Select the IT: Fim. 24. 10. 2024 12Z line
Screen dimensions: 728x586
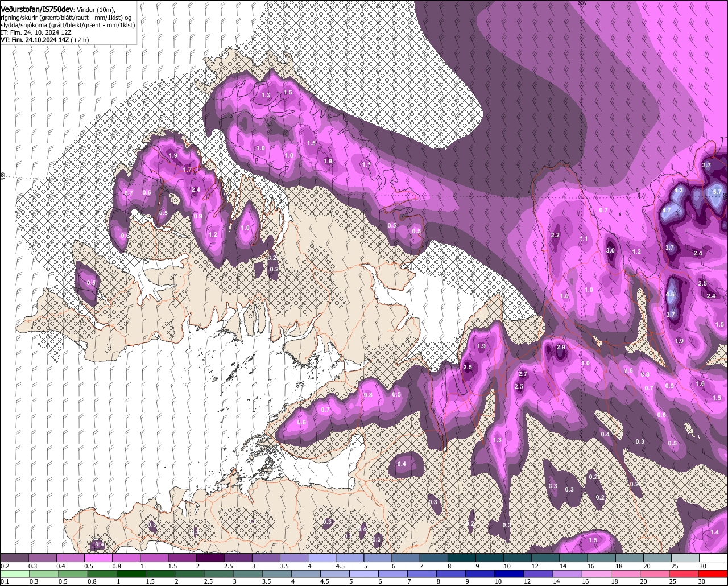36,32
